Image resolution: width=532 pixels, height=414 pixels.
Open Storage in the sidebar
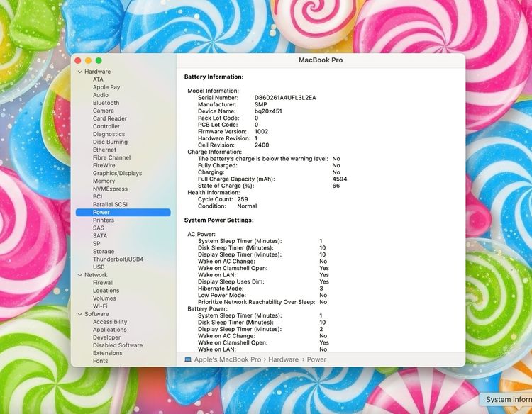(104, 251)
